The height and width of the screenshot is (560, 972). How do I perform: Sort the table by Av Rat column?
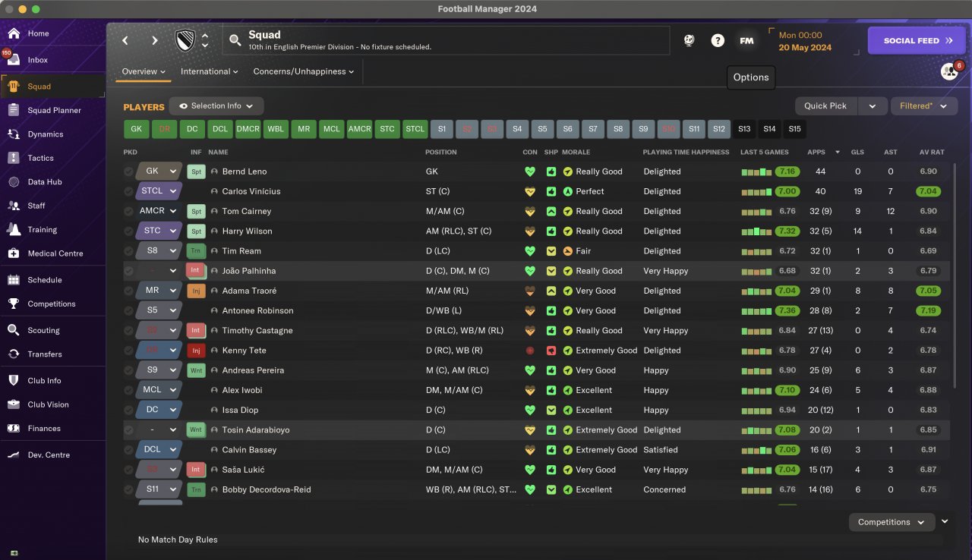tap(932, 152)
